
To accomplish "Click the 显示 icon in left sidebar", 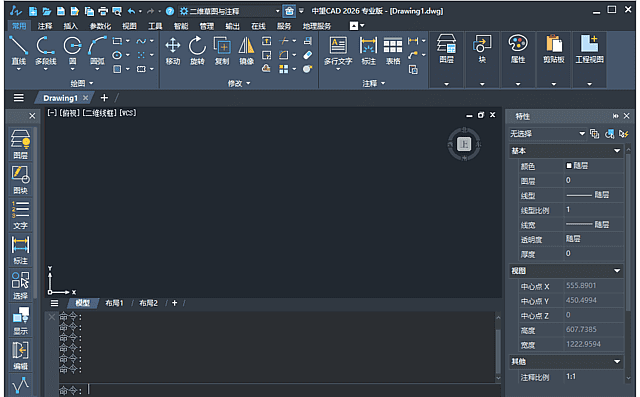I will (20, 320).
